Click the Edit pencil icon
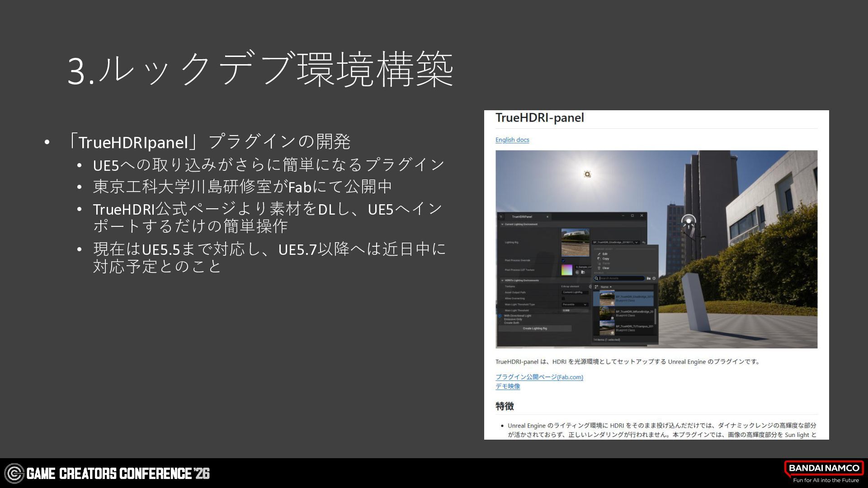868x488 pixels. 599,254
